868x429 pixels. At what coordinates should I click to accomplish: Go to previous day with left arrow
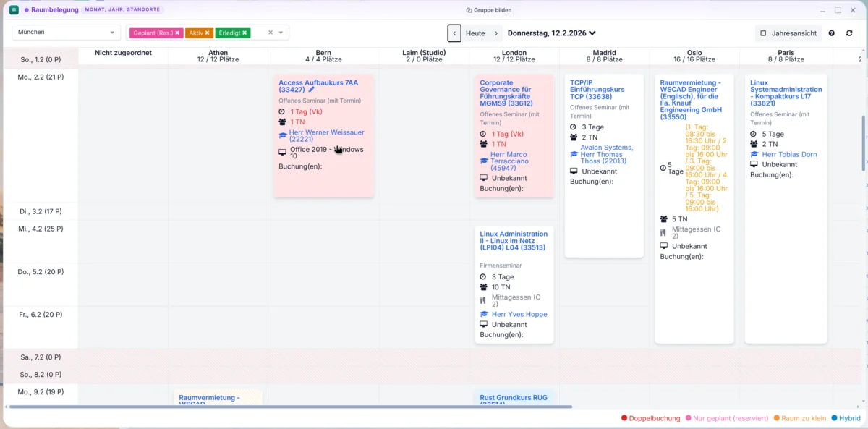pos(454,33)
